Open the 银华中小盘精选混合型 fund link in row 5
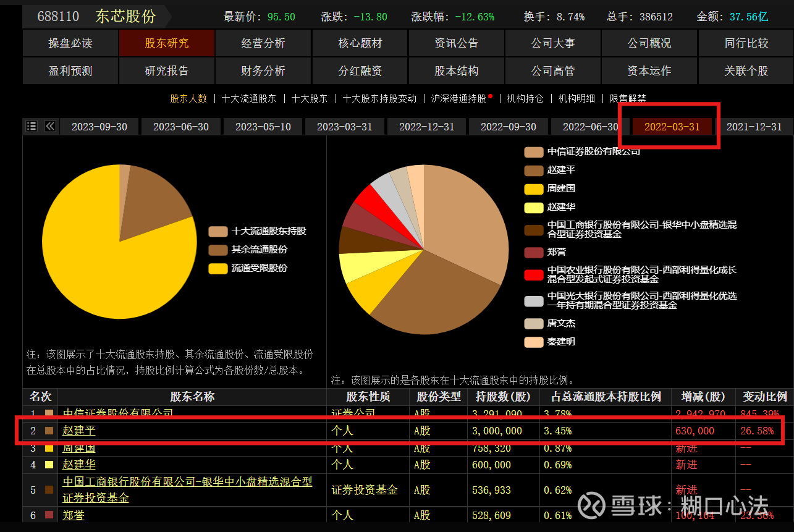This screenshot has width=794, height=532. coord(187,489)
